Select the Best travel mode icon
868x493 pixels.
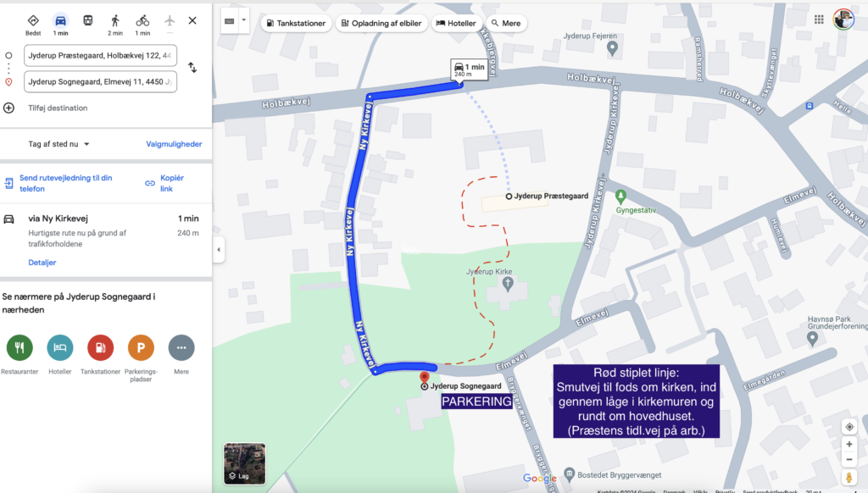click(33, 21)
